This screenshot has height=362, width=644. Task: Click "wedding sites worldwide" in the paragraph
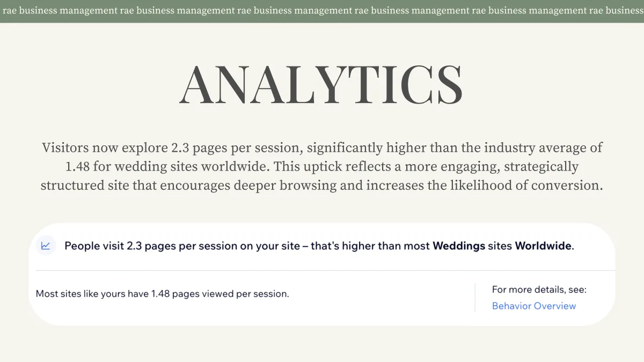(191, 167)
